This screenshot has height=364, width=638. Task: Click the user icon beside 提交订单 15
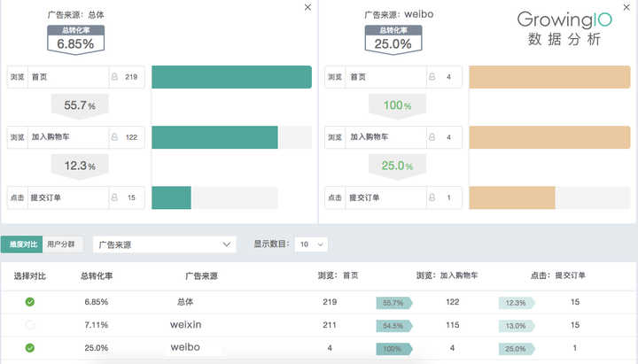pyautogui.click(x=114, y=197)
